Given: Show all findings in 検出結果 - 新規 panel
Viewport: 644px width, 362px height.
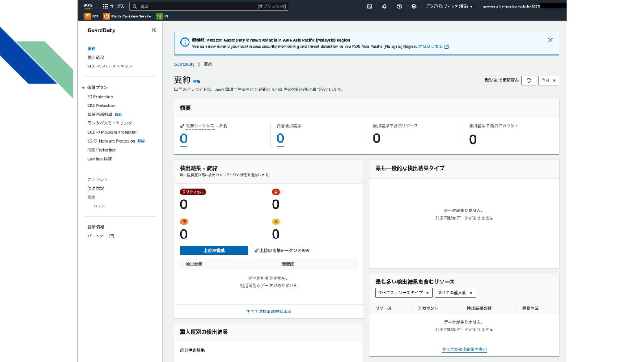Looking at the screenshot, I should pos(269,311).
